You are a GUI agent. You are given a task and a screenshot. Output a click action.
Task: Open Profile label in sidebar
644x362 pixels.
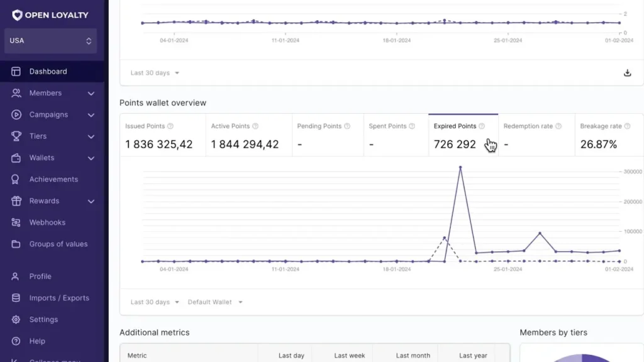[x=40, y=277]
